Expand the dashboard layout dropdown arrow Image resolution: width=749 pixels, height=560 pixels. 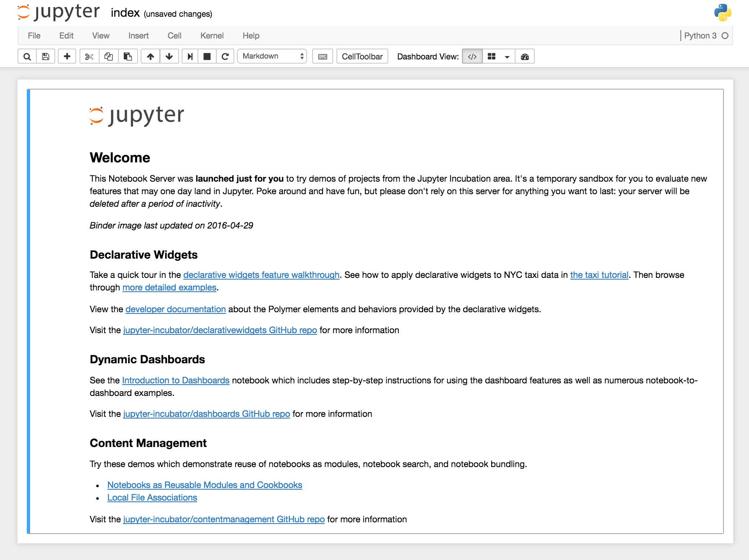(507, 56)
